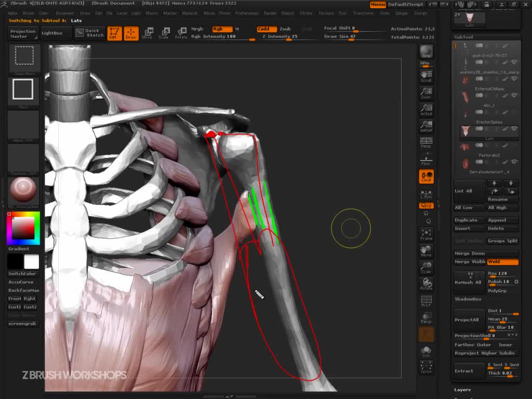Open the Xpose icon
This screenshot has height=399, width=532.
pyautogui.click(x=426, y=367)
